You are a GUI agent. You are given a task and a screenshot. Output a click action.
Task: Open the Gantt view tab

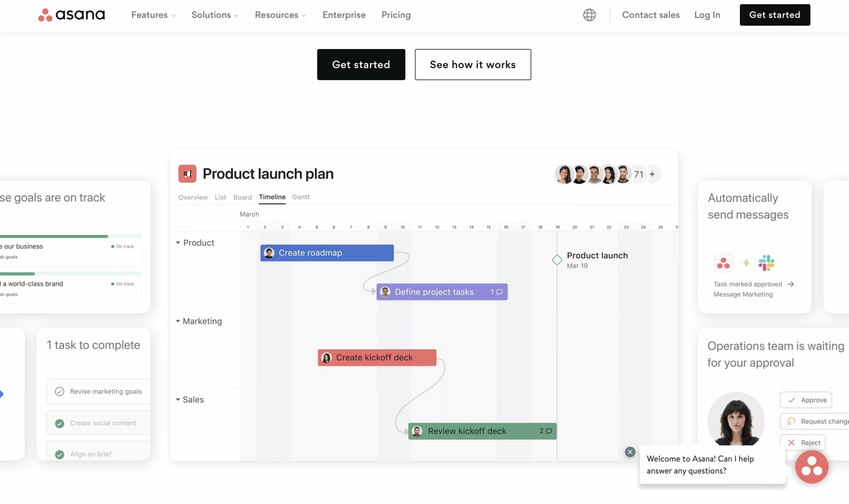tap(301, 197)
